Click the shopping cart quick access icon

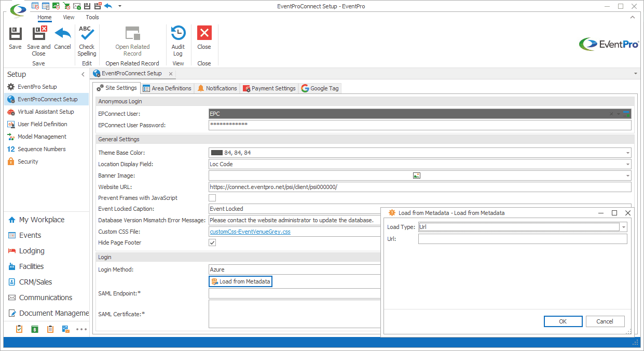(x=66, y=6)
